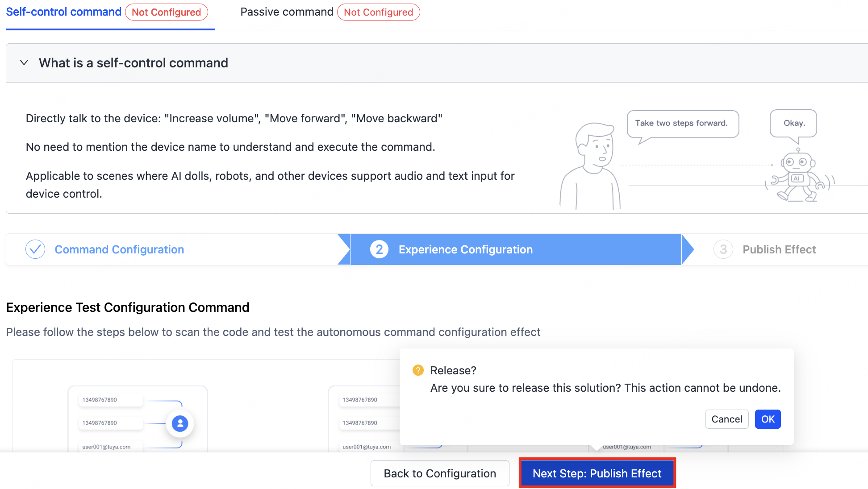Click the step 2 number circle
The height and width of the screenshot is (489, 868).
pyautogui.click(x=379, y=249)
